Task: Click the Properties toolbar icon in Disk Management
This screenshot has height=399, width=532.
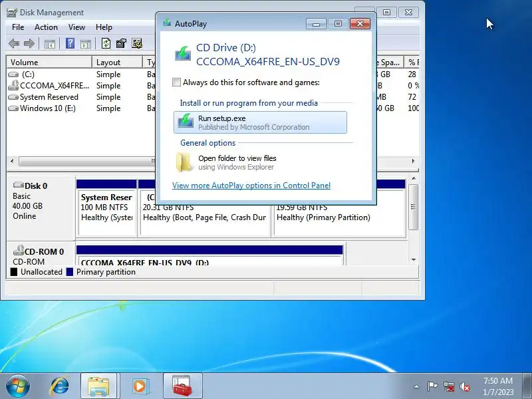Action: [x=121, y=43]
